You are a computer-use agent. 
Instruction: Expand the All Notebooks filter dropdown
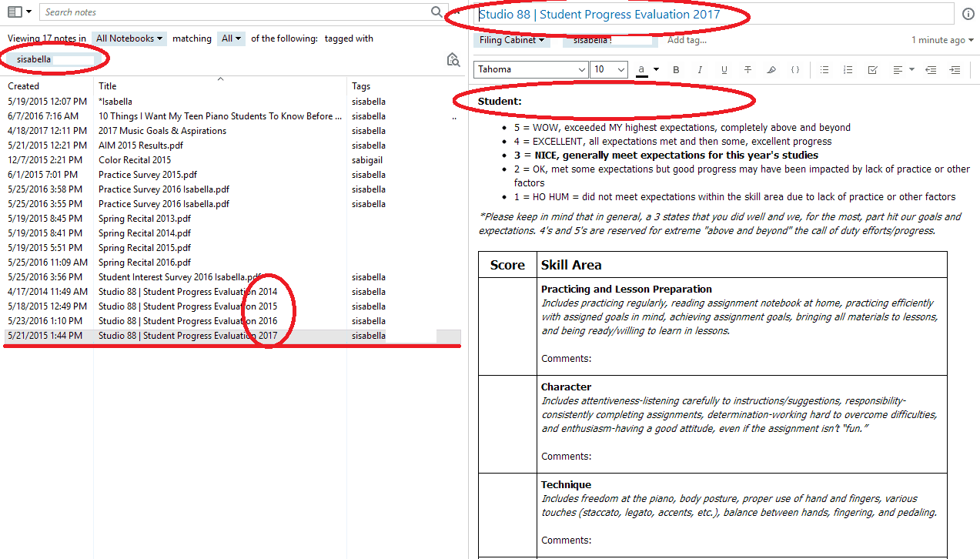click(129, 38)
